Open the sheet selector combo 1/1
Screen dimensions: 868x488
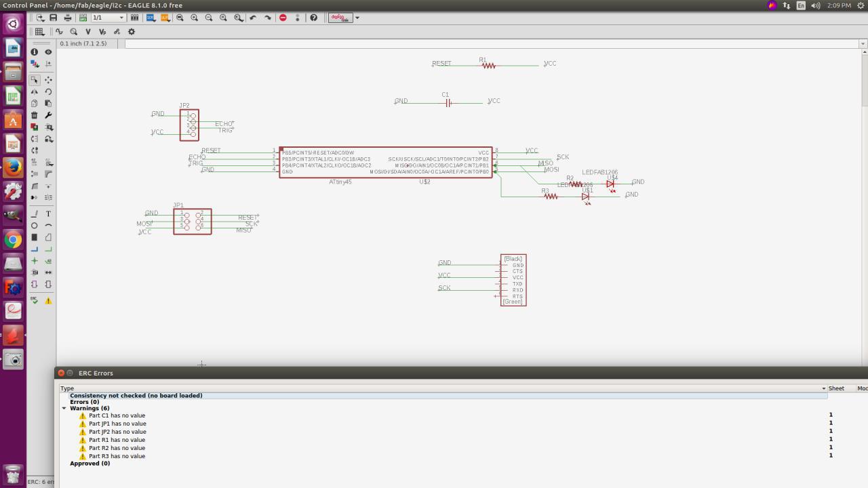point(108,18)
